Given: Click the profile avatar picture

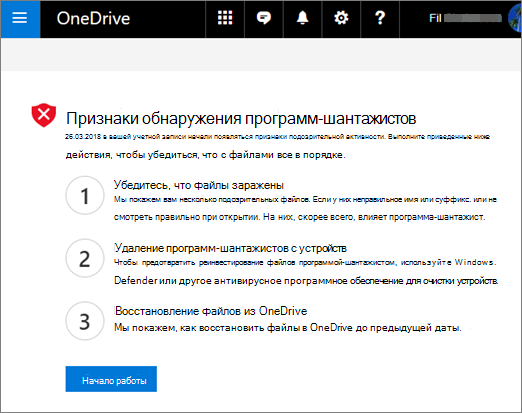Looking at the screenshot, I should pyautogui.click(x=515, y=18).
